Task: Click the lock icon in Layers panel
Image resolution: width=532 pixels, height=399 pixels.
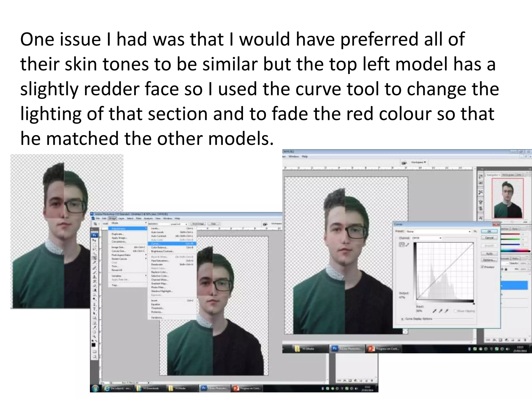Action: 506,269
